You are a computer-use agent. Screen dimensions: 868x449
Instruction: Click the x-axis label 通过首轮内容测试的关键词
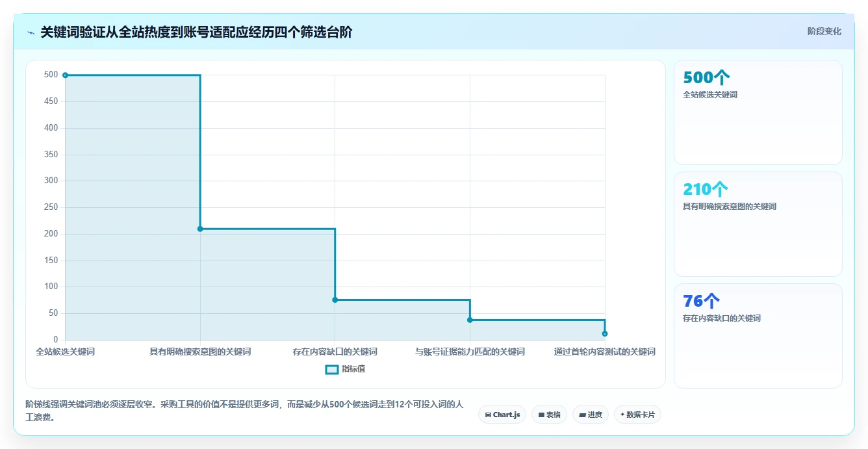(605, 352)
